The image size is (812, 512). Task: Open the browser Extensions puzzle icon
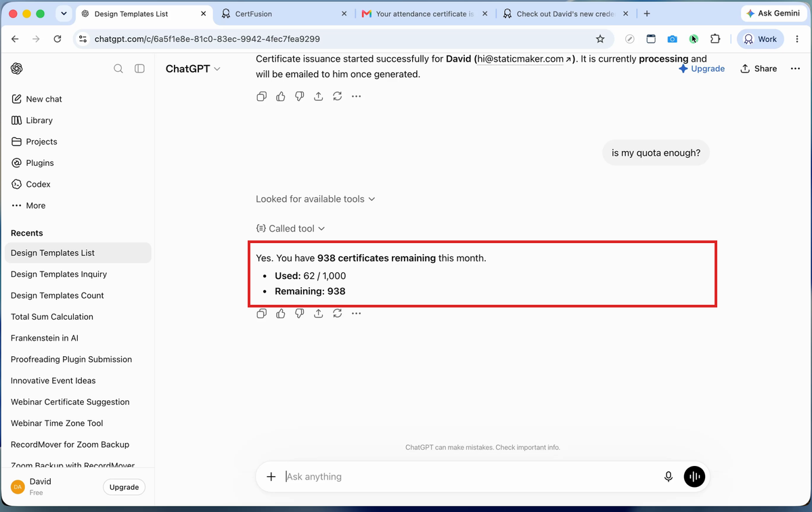715,39
